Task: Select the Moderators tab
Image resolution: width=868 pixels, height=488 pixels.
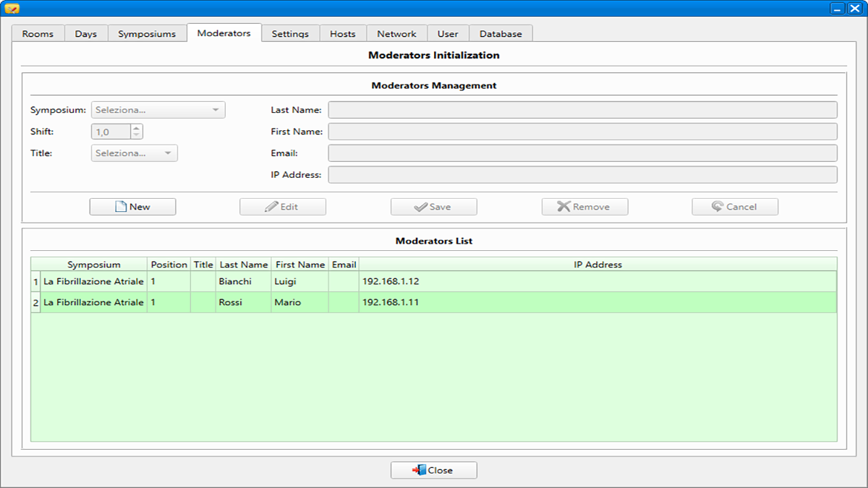Action: pos(224,33)
